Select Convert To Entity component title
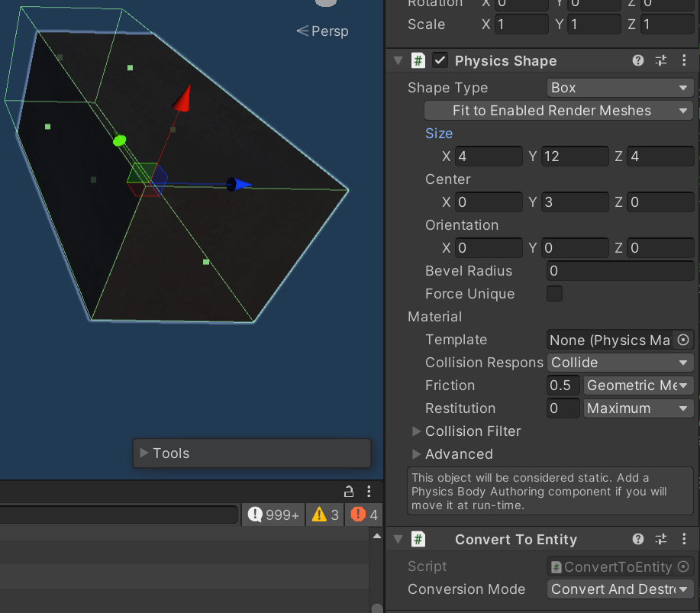Viewport: 700px width, 613px height. pos(516,540)
